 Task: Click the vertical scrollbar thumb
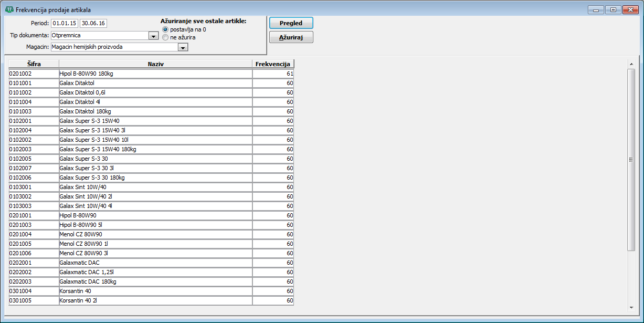tap(631, 160)
